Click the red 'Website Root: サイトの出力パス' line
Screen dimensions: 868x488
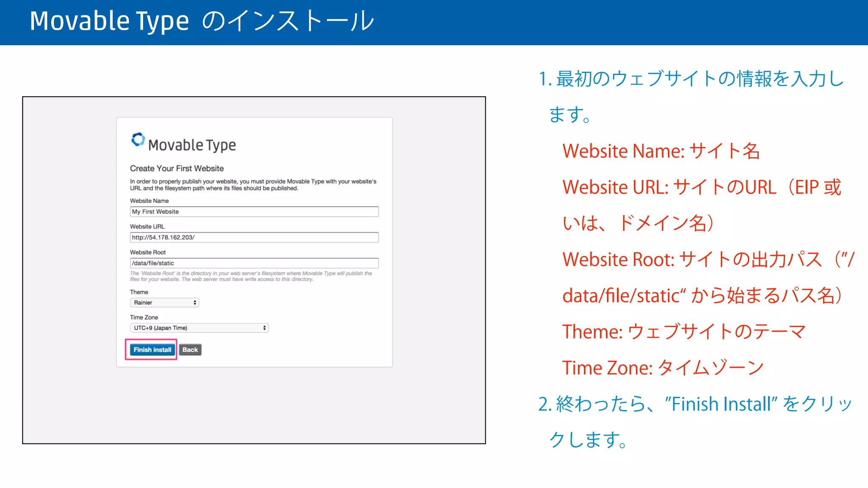708,277
